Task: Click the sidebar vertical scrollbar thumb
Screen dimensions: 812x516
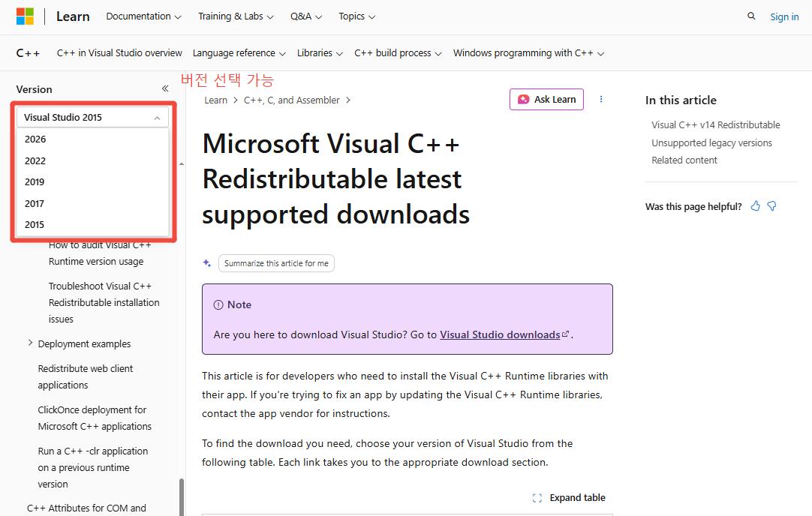Action: click(182, 496)
